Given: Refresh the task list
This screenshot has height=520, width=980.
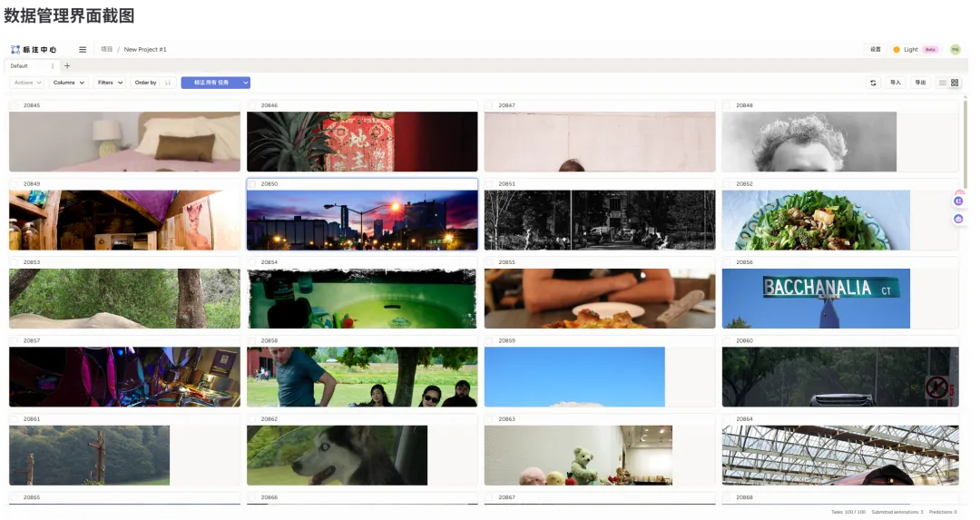Looking at the screenshot, I should [x=873, y=83].
